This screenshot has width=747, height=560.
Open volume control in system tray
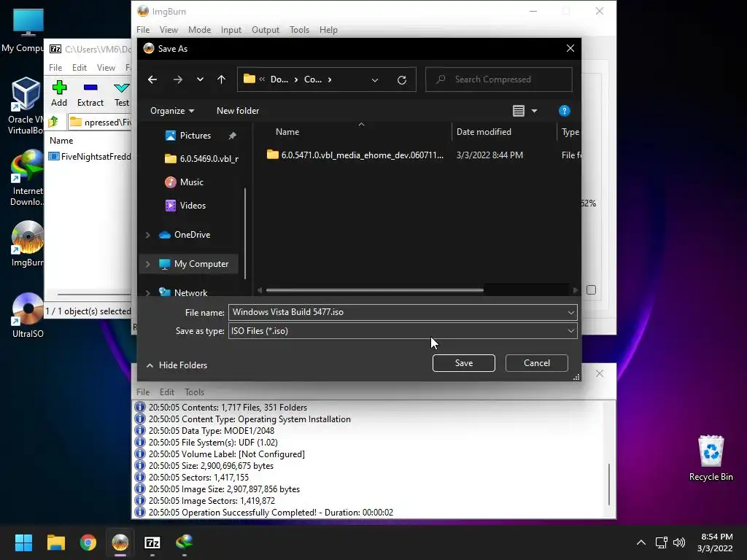pyautogui.click(x=679, y=542)
